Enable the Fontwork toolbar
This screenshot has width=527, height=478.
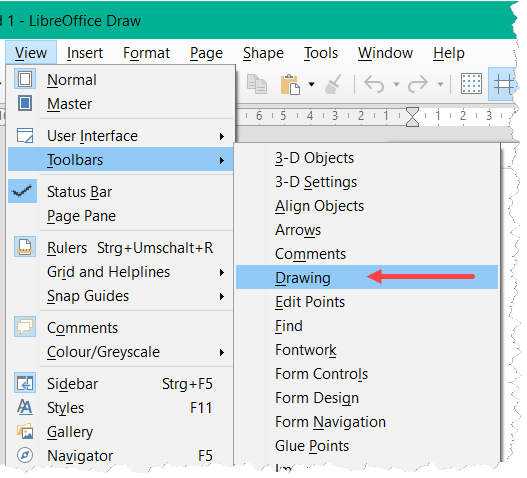367,350
